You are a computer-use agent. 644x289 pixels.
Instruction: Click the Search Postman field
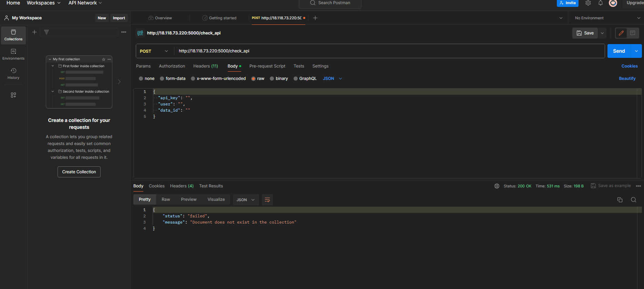[330, 3]
